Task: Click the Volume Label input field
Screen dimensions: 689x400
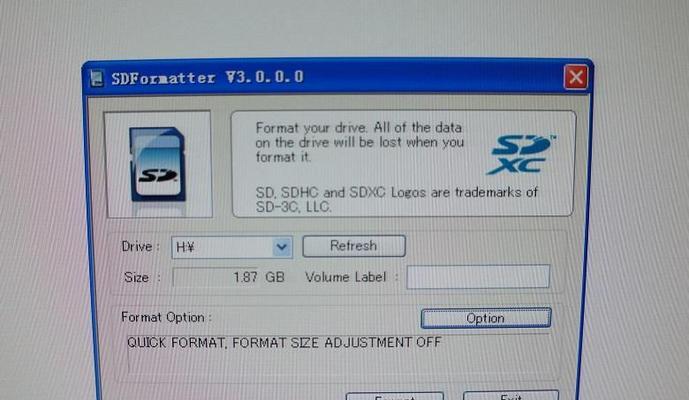Action: point(478,277)
